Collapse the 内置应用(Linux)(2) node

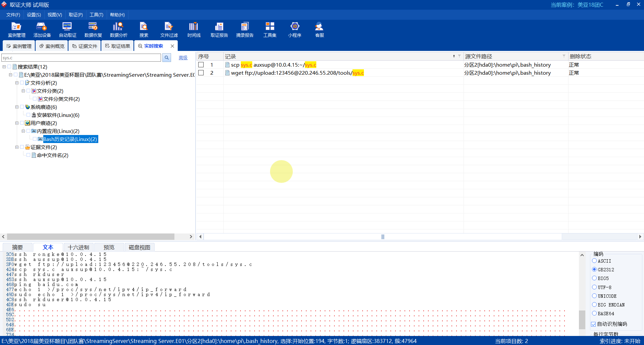pyautogui.click(x=23, y=131)
